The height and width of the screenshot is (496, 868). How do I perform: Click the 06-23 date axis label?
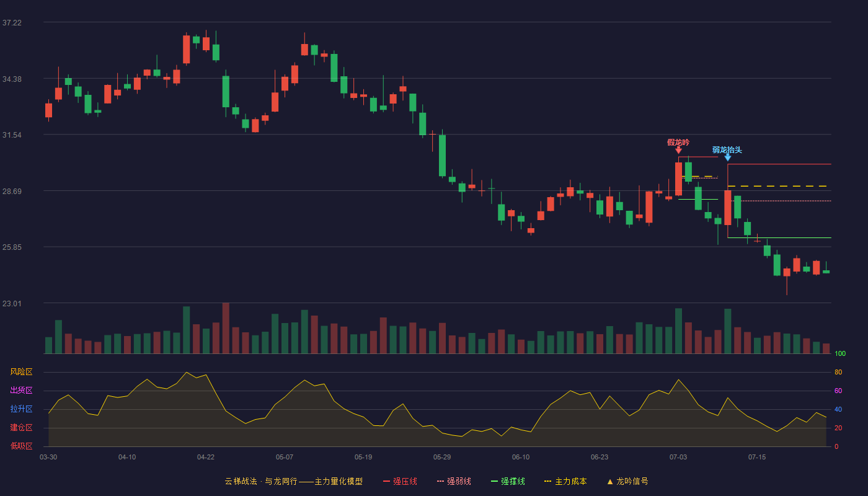coord(600,457)
